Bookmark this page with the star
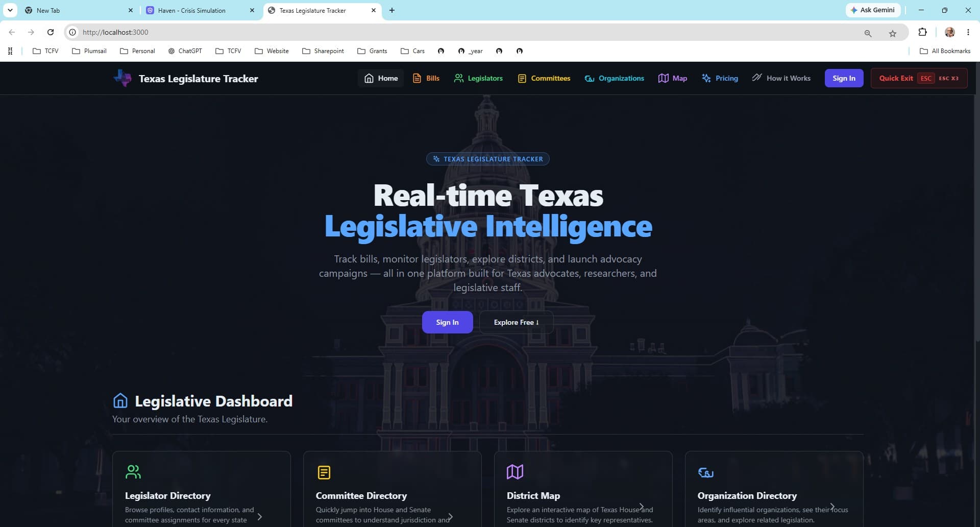Image resolution: width=980 pixels, height=527 pixels. [892, 33]
